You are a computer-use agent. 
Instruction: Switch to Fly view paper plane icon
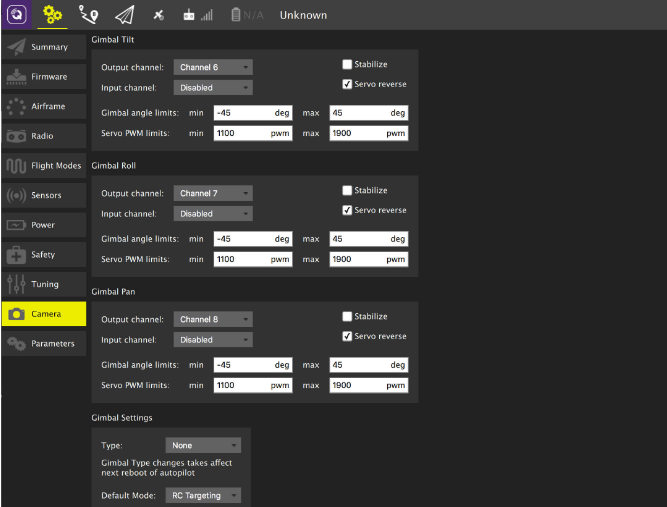123,15
